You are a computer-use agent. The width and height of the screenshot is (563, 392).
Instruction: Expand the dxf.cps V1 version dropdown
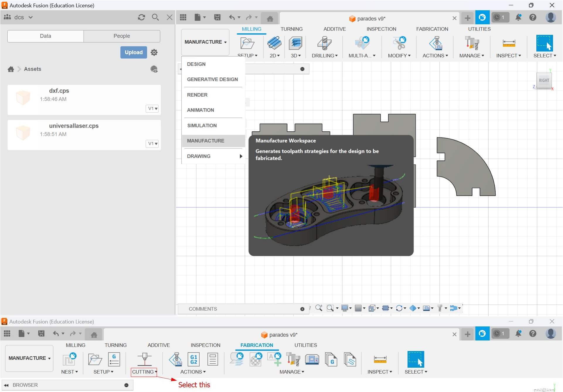point(152,109)
